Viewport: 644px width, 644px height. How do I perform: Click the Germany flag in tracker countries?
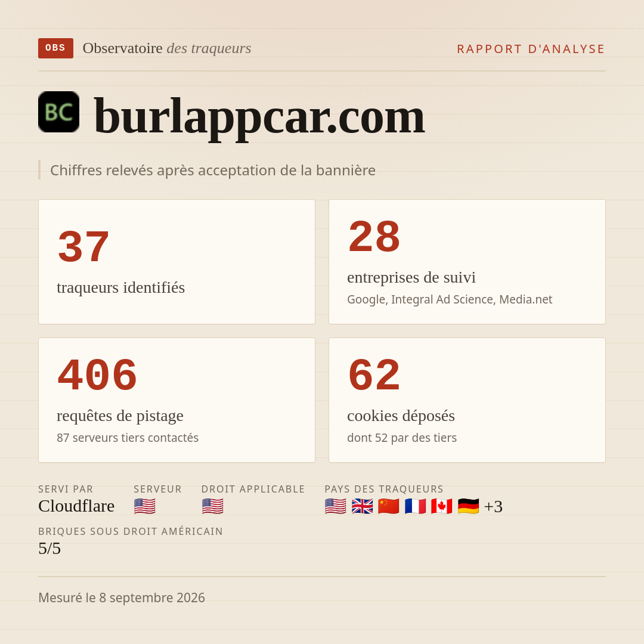pos(468,506)
